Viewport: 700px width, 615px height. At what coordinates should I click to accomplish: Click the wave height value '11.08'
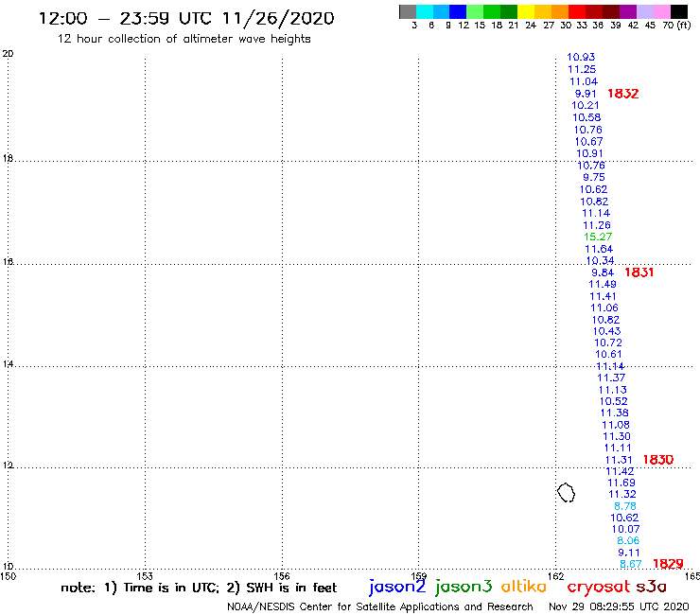pyautogui.click(x=616, y=425)
